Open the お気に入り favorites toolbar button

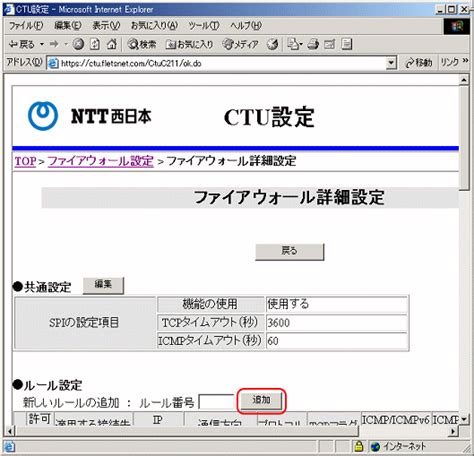click(189, 44)
